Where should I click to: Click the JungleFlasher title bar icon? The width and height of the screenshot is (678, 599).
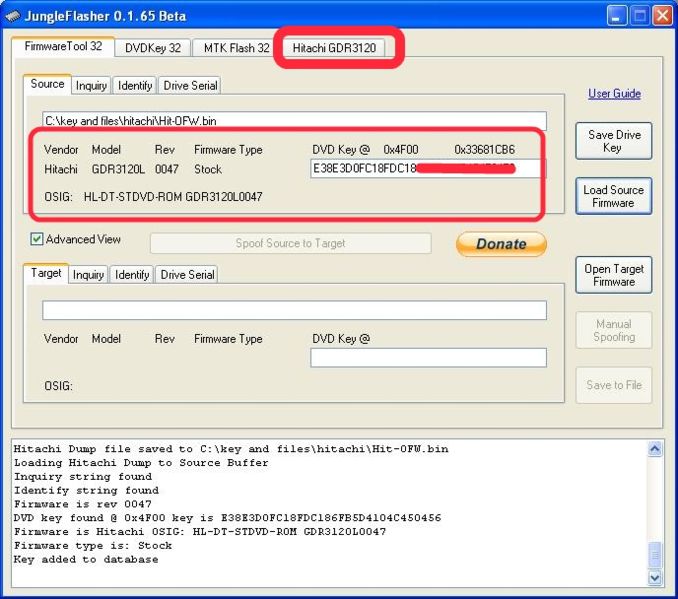tap(13, 16)
